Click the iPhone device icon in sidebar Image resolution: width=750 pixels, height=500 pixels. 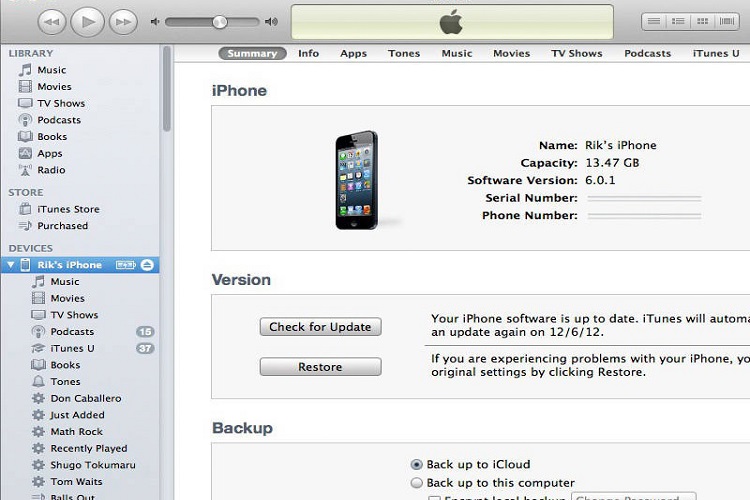25,265
